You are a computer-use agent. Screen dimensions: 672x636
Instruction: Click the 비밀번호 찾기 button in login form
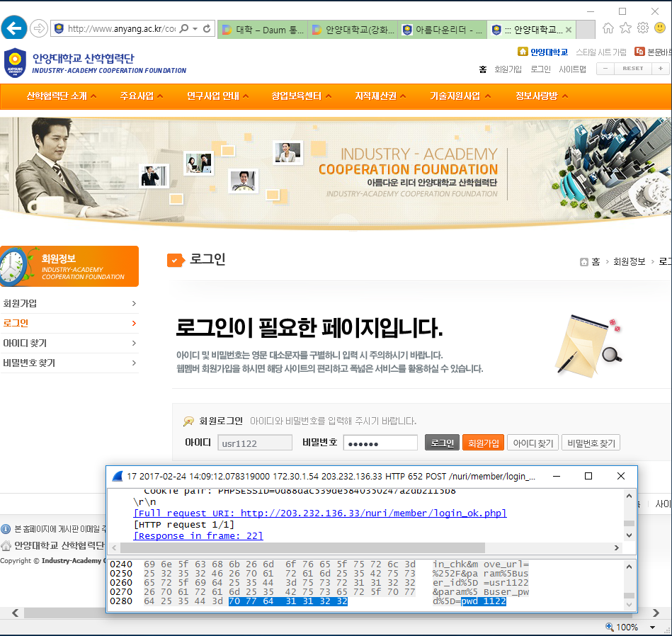click(x=591, y=443)
